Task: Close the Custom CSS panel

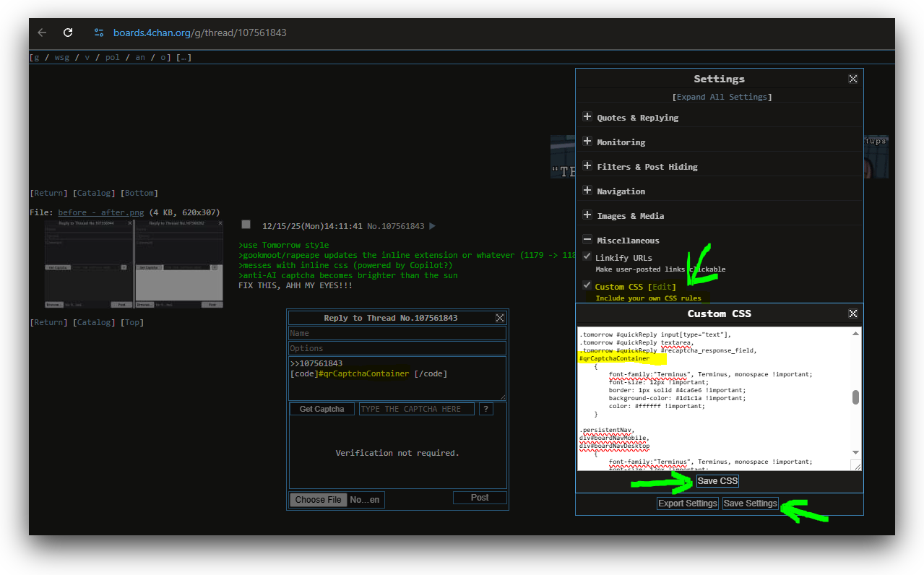Action: 852,314
